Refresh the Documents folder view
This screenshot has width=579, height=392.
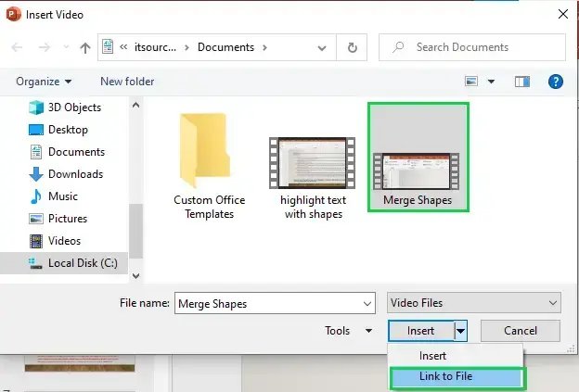353,47
